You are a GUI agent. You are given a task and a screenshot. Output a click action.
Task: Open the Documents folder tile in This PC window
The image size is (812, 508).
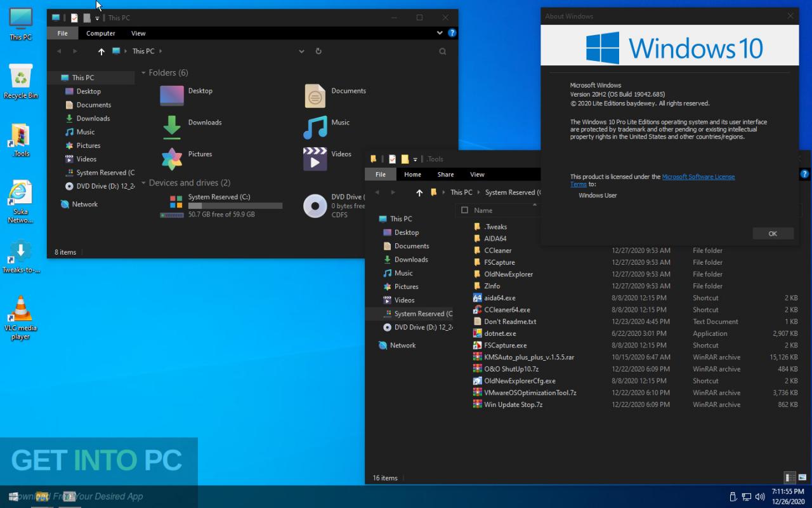(335, 95)
